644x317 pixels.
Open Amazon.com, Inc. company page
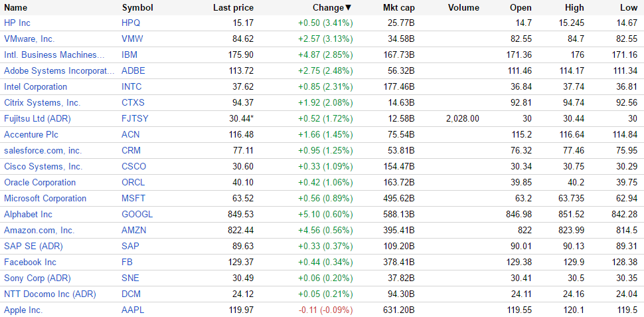39,231
